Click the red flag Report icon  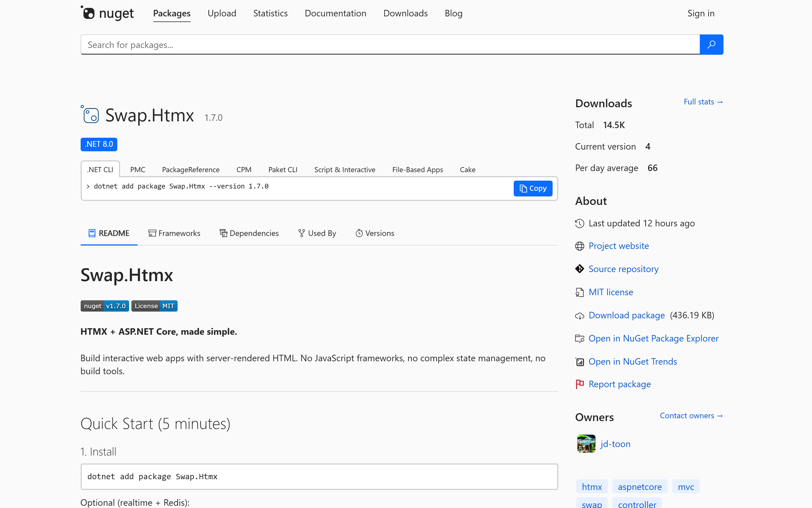click(x=579, y=384)
